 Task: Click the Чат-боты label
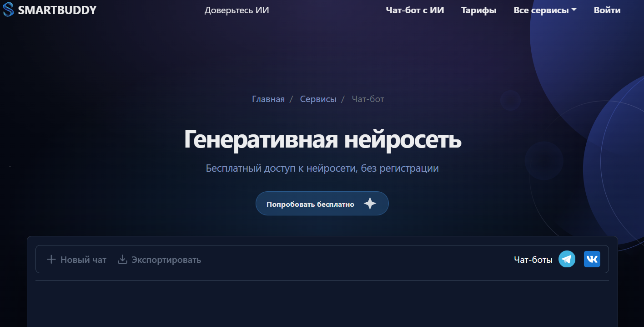point(533,260)
